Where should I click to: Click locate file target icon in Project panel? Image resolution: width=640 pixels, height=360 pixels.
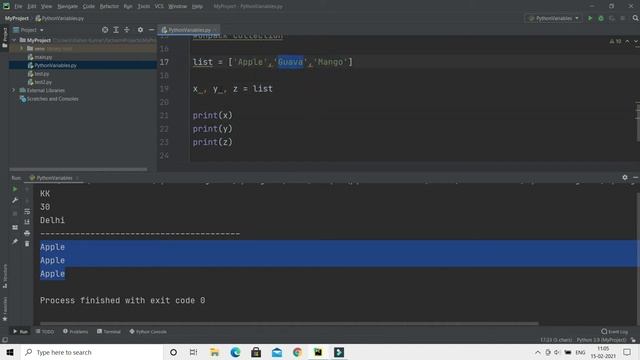[105, 30]
